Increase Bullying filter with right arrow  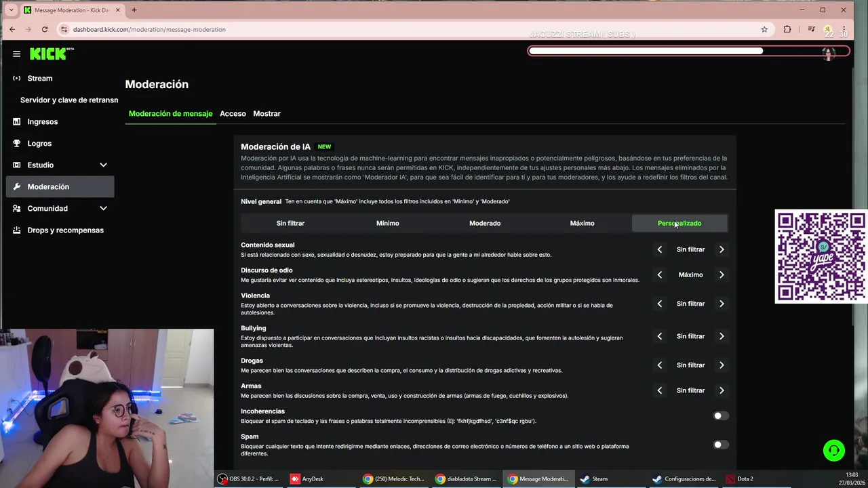(722, 336)
